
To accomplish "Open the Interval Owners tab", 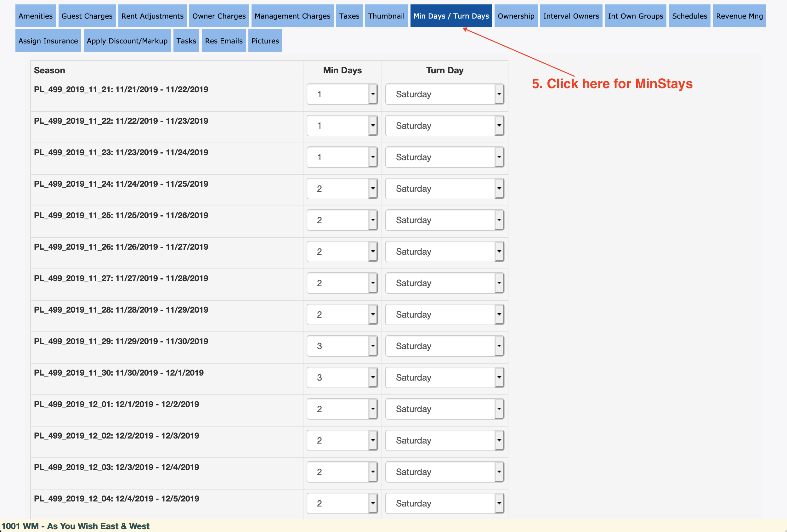I will [x=571, y=16].
